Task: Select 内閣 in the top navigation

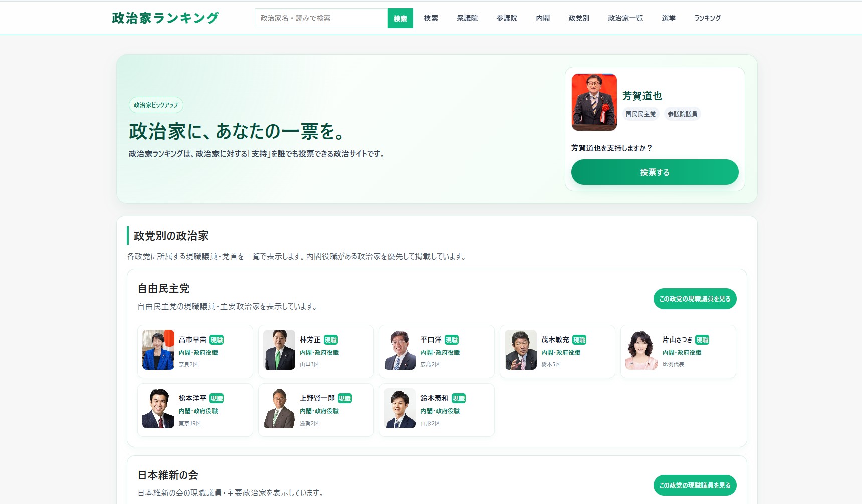Action: click(543, 18)
